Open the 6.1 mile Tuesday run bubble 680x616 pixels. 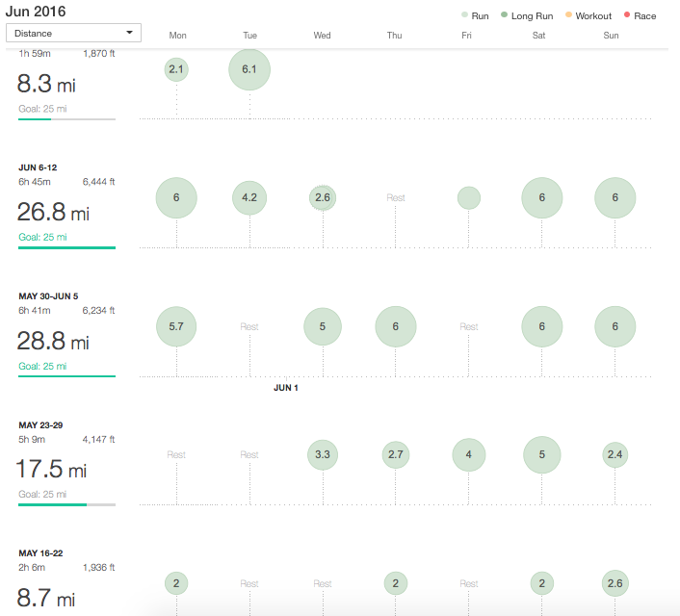[249, 69]
